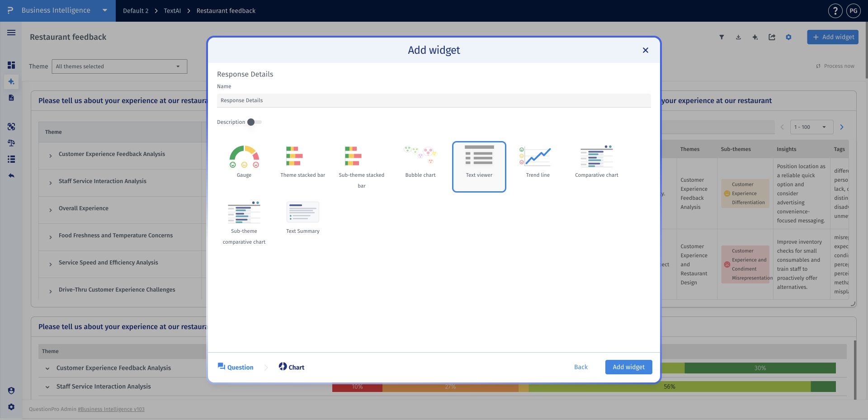Open the hamburger navigation menu
The width and height of the screenshot is (868, 420).
coord(11,33)
